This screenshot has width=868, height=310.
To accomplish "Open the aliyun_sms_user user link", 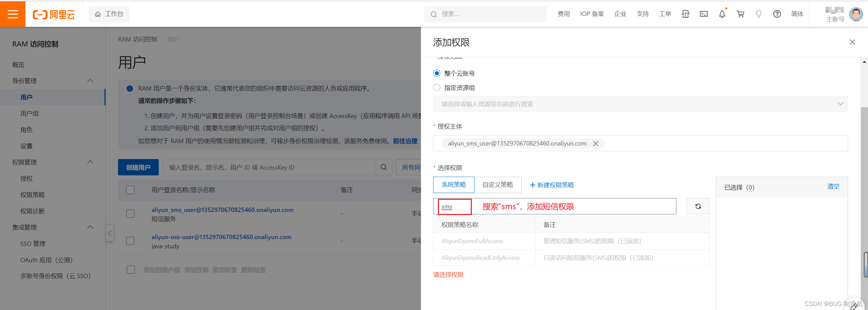I will [223, 210].
